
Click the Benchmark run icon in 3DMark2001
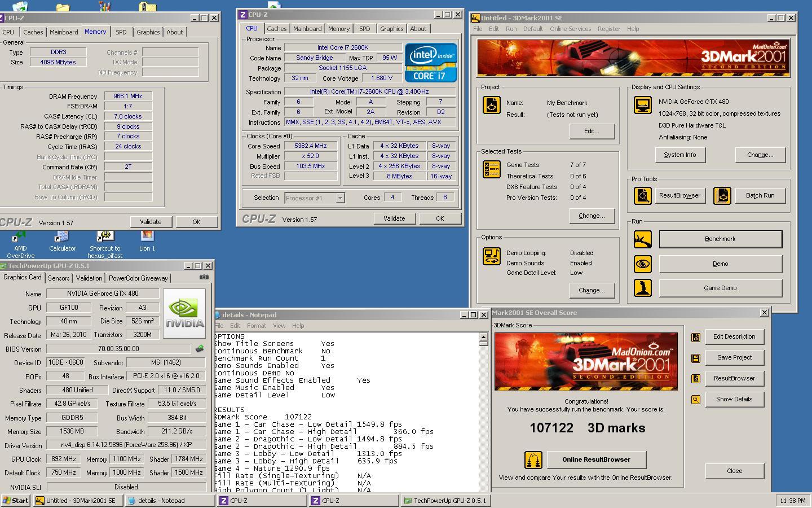642,239
